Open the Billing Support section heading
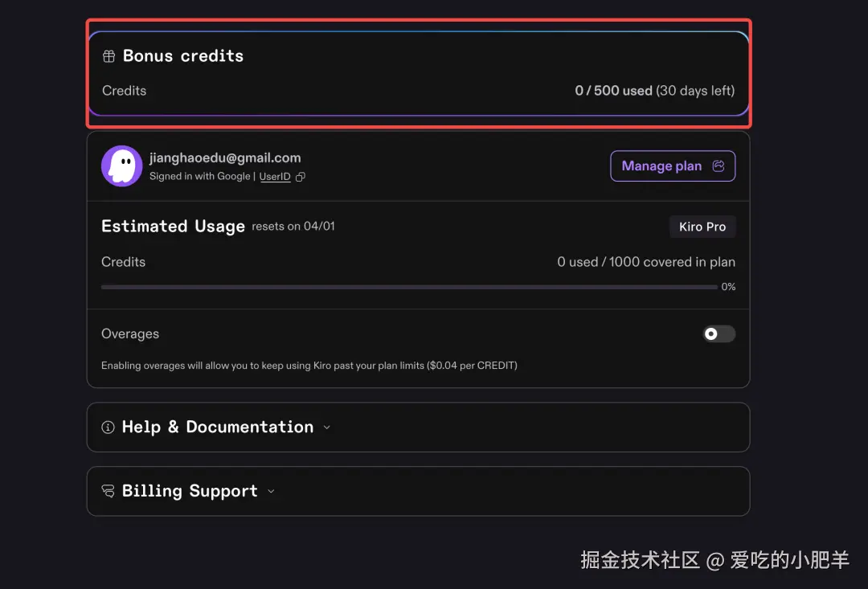 190,491
